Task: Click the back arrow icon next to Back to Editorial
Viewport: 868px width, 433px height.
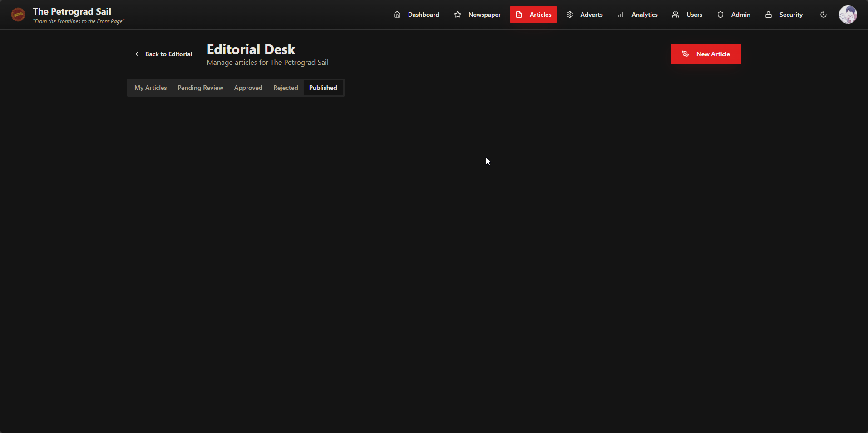Action: (x=138, y=54)
